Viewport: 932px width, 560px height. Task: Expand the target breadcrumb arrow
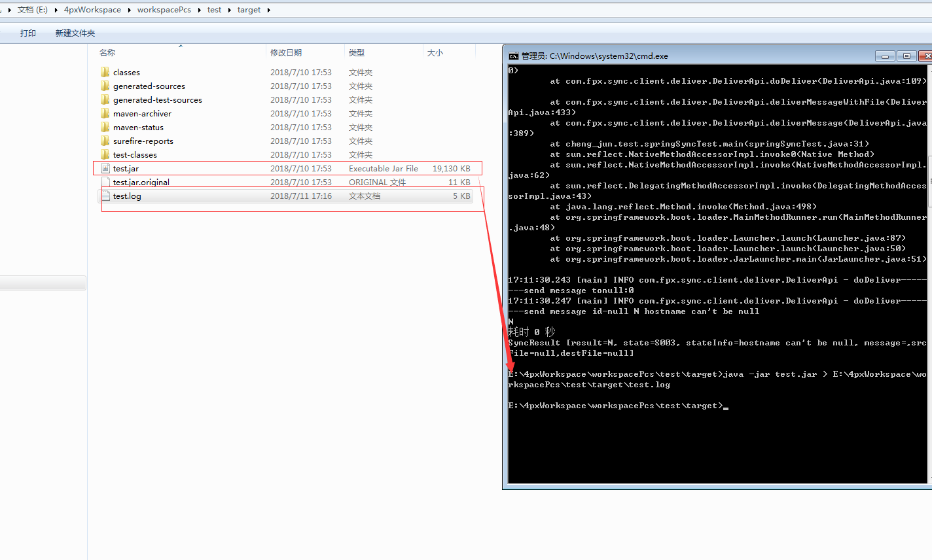[x=268, y=10]
